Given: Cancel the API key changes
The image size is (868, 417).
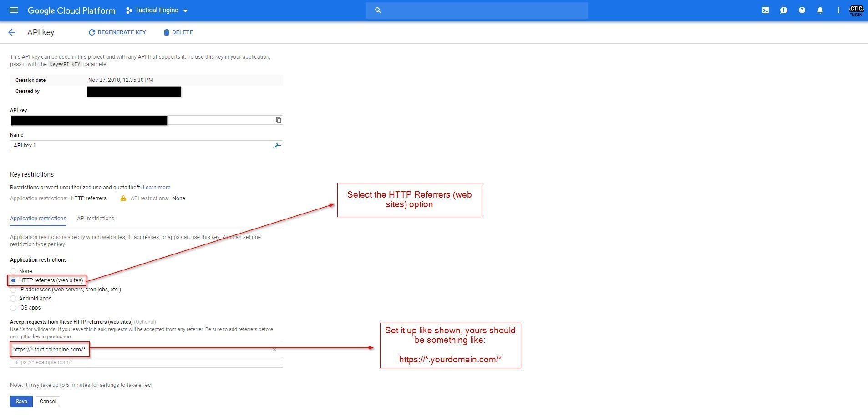Looking at the screenshot, I should point(48,402).
